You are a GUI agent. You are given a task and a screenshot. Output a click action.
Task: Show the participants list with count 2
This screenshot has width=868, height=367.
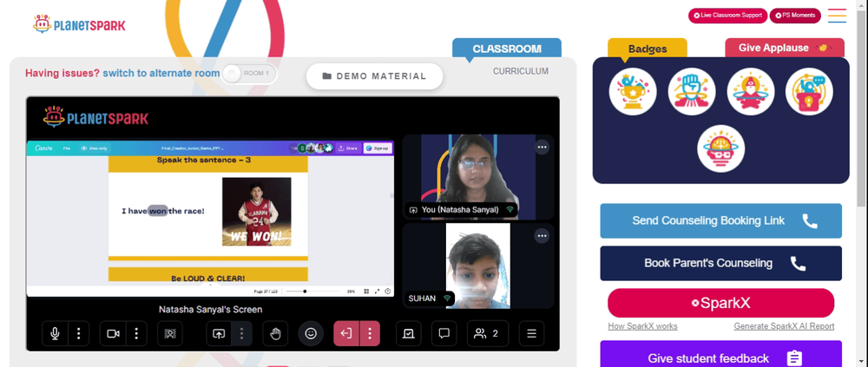[487, 333]
